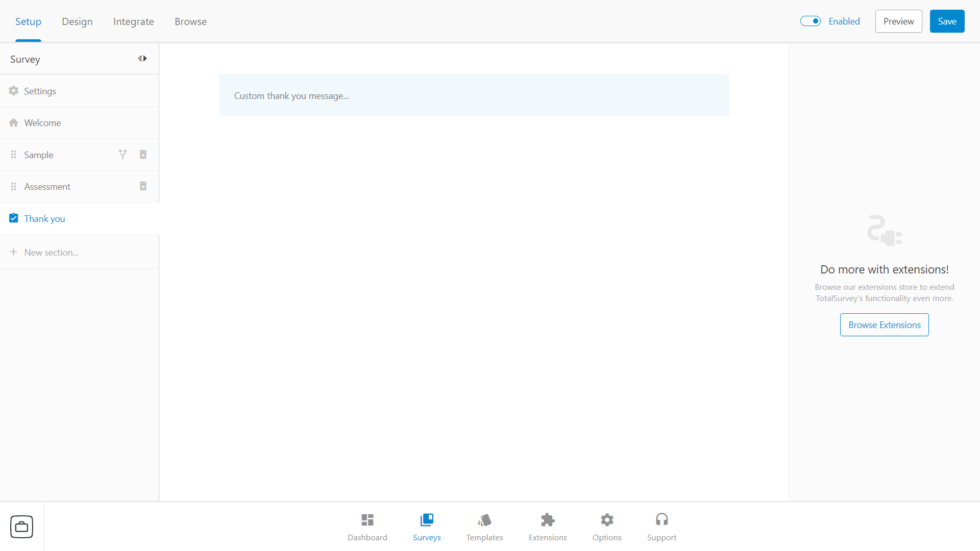Click the Preview button
This screenshot has height=551, width=980.
pyautogui.click(x=898, y=21)
